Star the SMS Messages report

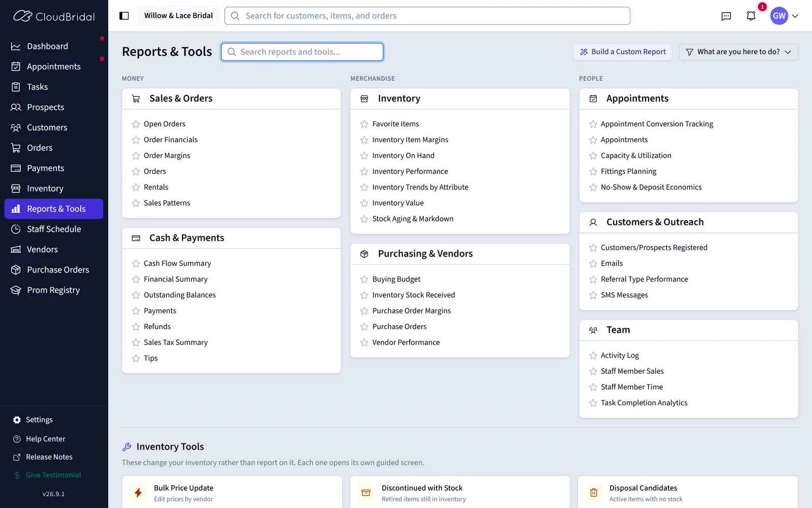[593, 295]
